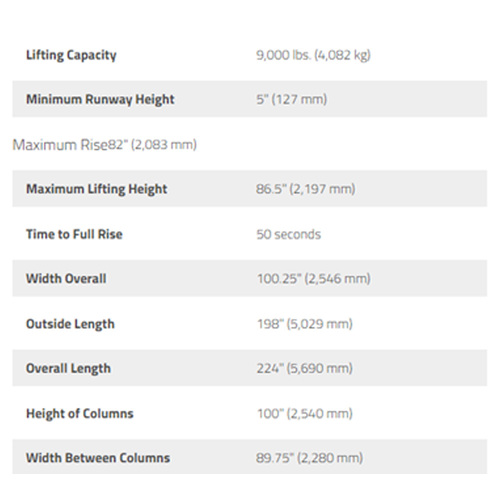
Task: Select the 100" (2,540 mm) value
Action: 305,414
